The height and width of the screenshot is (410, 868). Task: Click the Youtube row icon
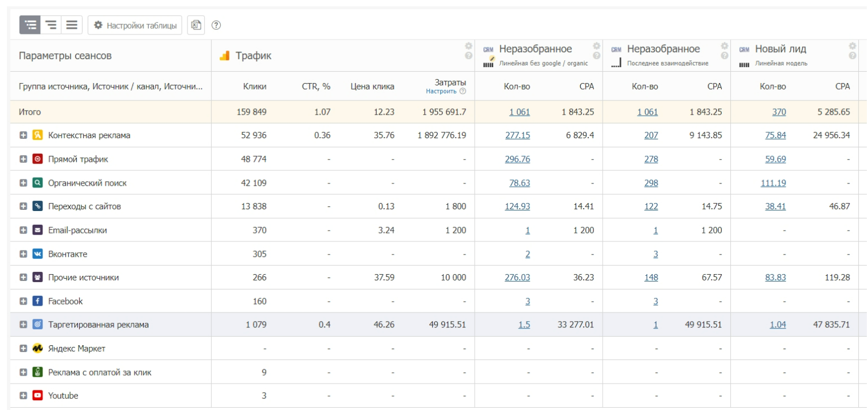coord(37,396)
